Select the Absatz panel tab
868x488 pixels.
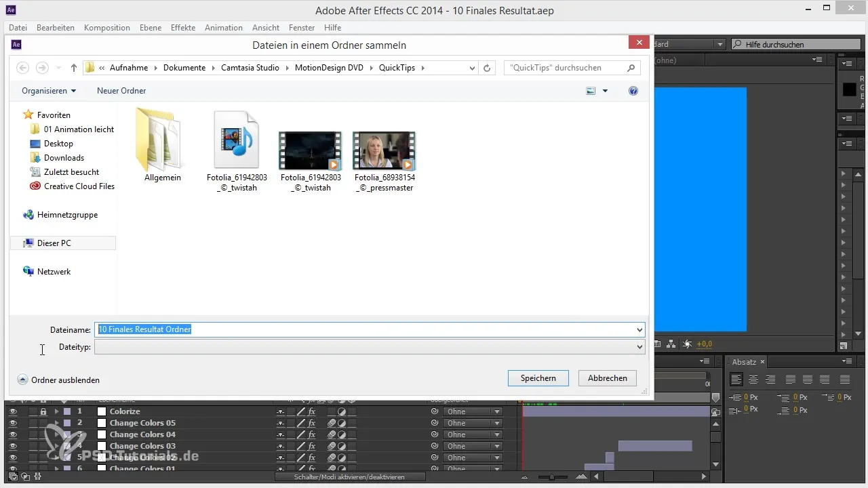pos(744,362)
